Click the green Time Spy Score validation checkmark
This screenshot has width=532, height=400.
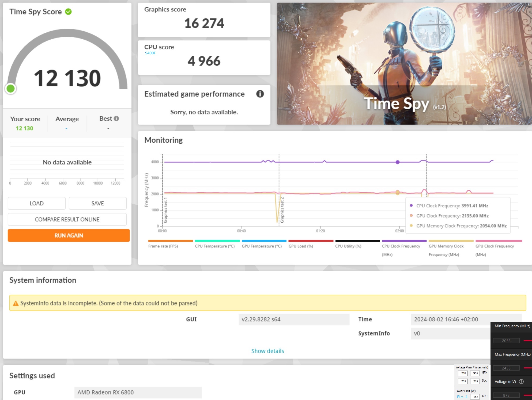coord(69,12)
